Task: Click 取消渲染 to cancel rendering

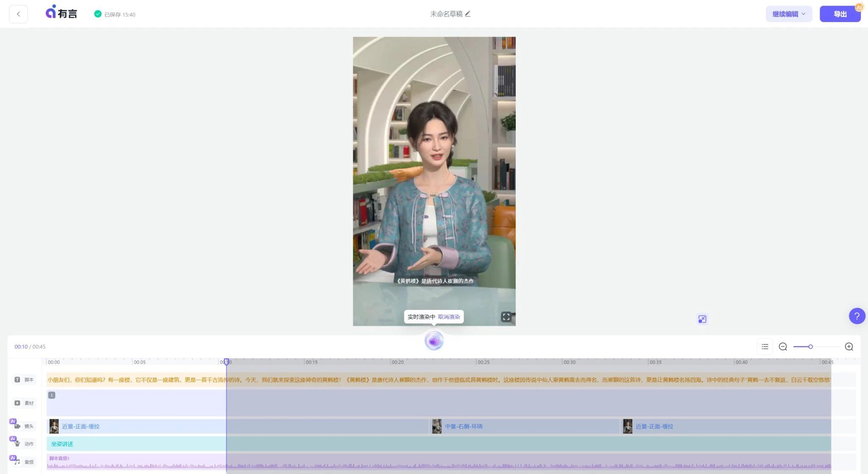Action: (x=449, y=317)
